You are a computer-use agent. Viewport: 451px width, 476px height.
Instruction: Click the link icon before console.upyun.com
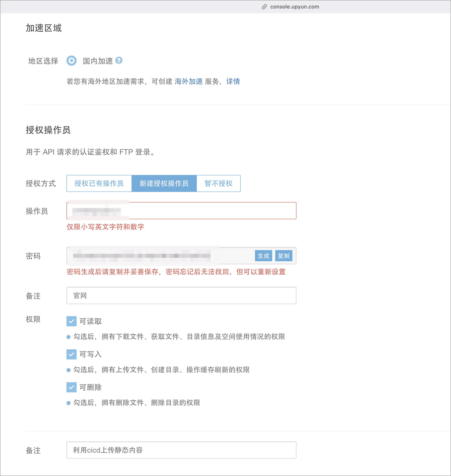264,6
